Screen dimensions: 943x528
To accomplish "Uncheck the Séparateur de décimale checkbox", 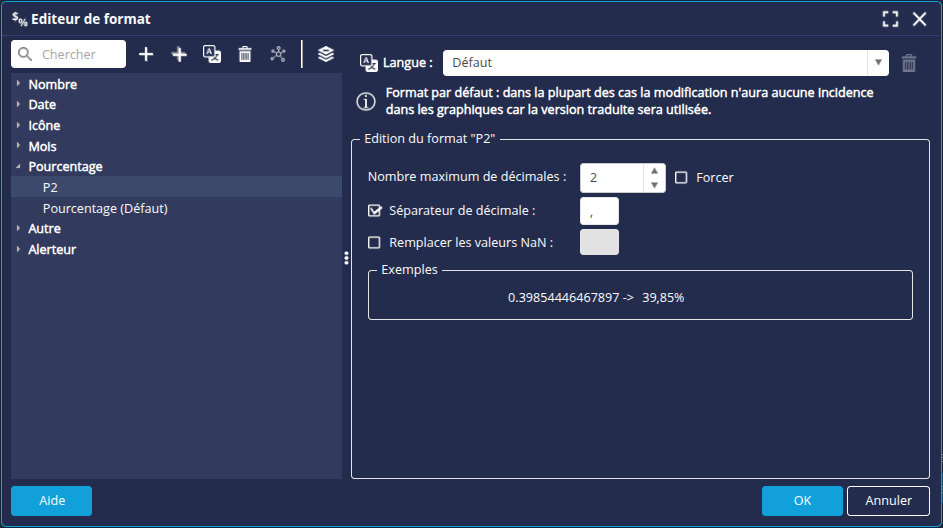I will point(375,210).
